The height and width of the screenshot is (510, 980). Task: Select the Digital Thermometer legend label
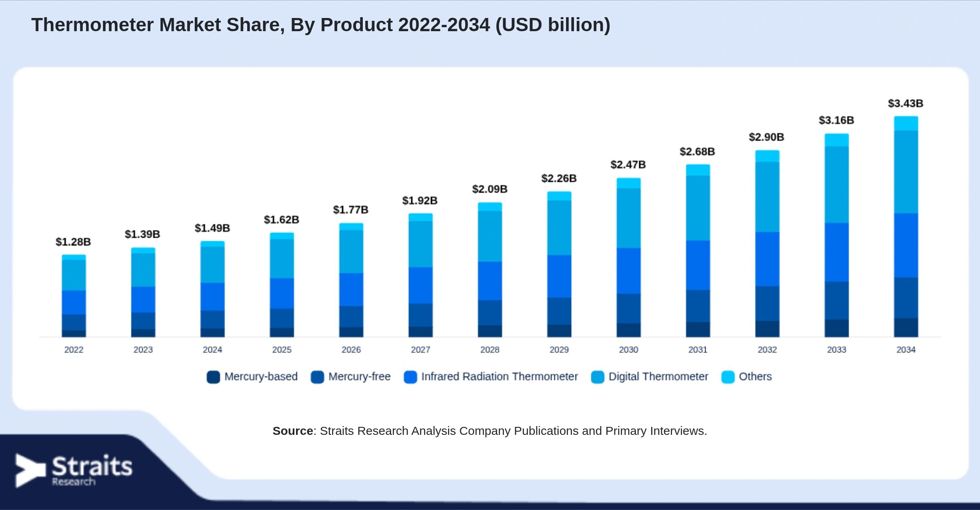658,377
